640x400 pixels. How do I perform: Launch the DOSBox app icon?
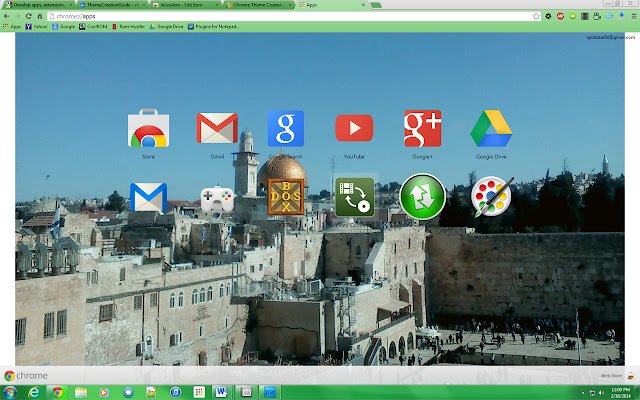point(286,197)
